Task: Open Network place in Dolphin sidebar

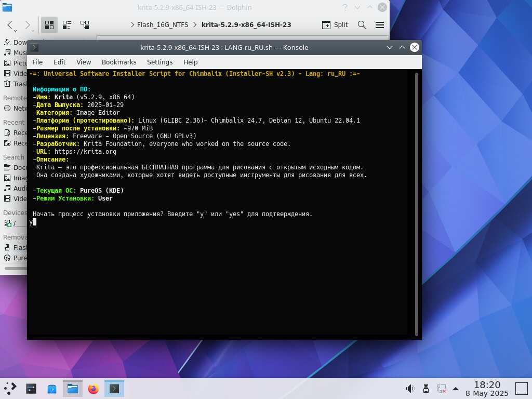Action: (x=15, y=108)
